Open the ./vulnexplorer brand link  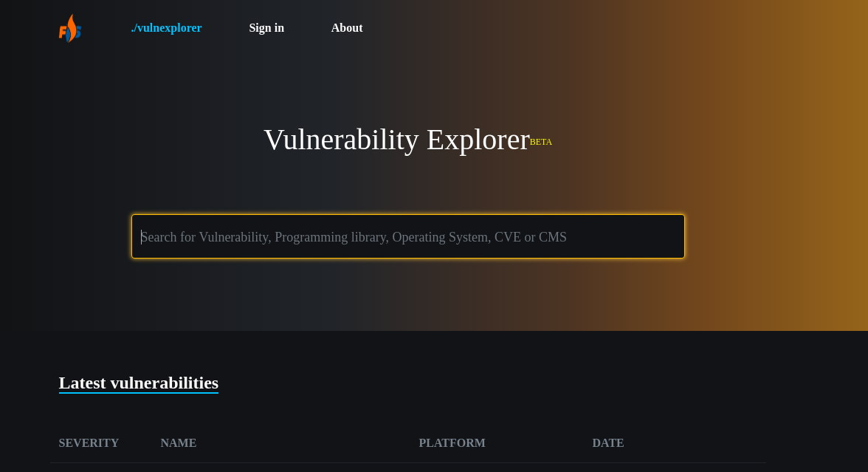[x=166, y=27]
